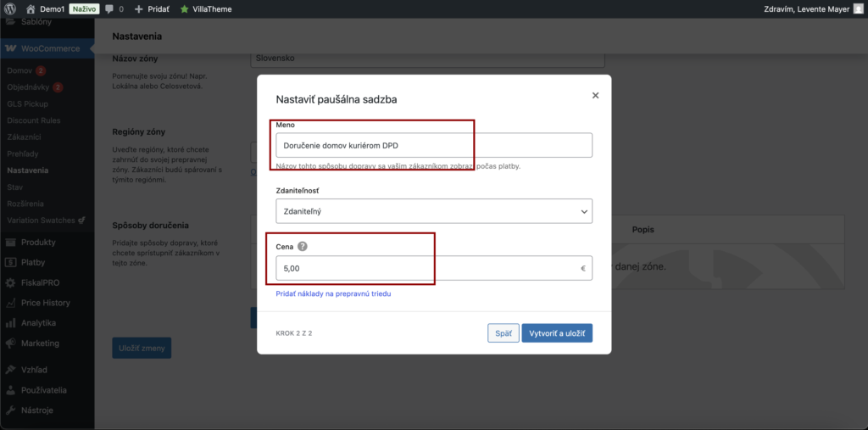Click the WordPress logo icon
The height and width of the screenshot is (430, 868).
click(x=11, y=8)
